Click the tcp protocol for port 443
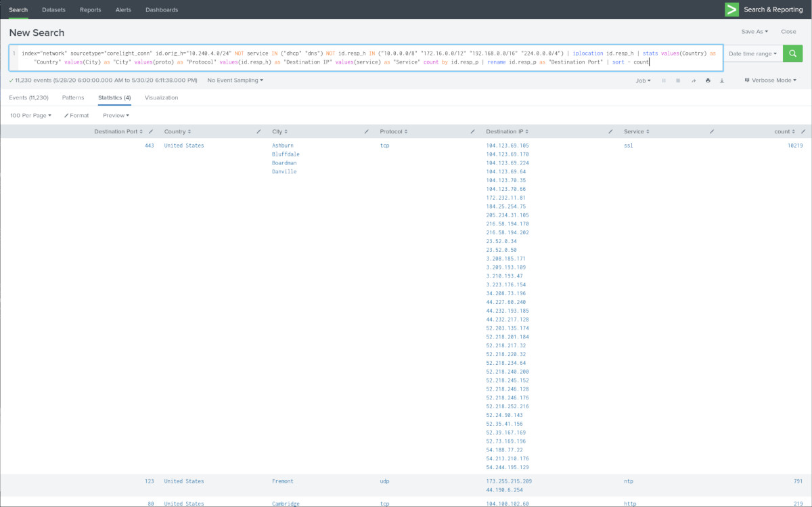The width and height of the screenshot is (812, 507). [x=384, y=146]
